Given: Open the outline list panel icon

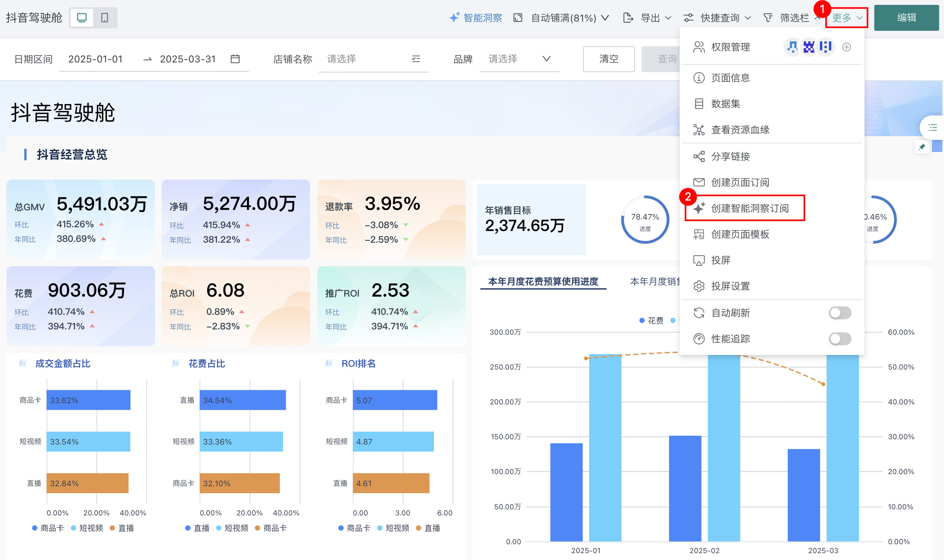Looking at the screenshot, I should (933, 128).
